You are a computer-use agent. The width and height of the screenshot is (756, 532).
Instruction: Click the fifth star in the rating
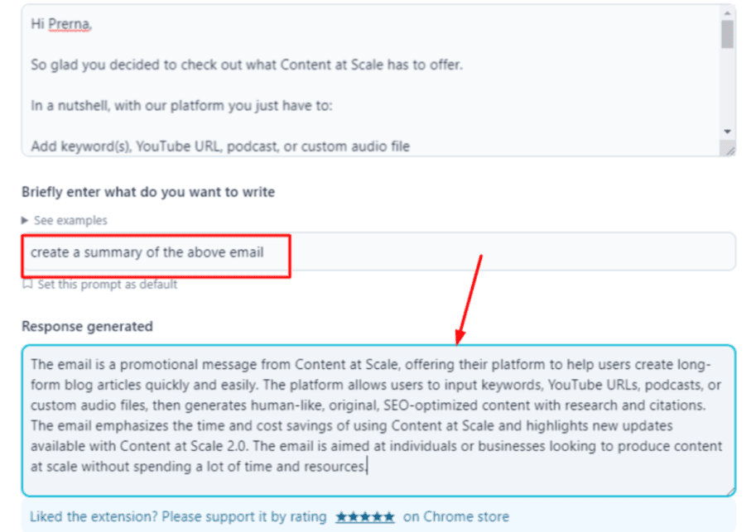(388, 517)
